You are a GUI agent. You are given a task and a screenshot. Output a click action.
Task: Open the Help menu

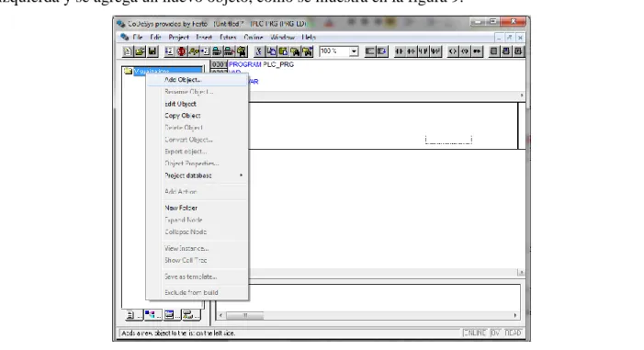[309, 38]
